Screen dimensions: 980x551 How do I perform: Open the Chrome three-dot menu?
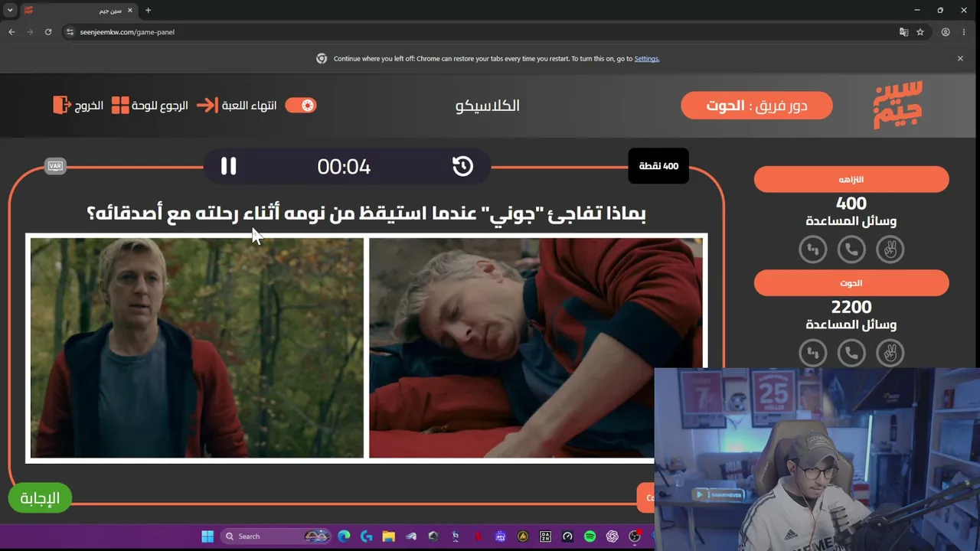(963, 32)
